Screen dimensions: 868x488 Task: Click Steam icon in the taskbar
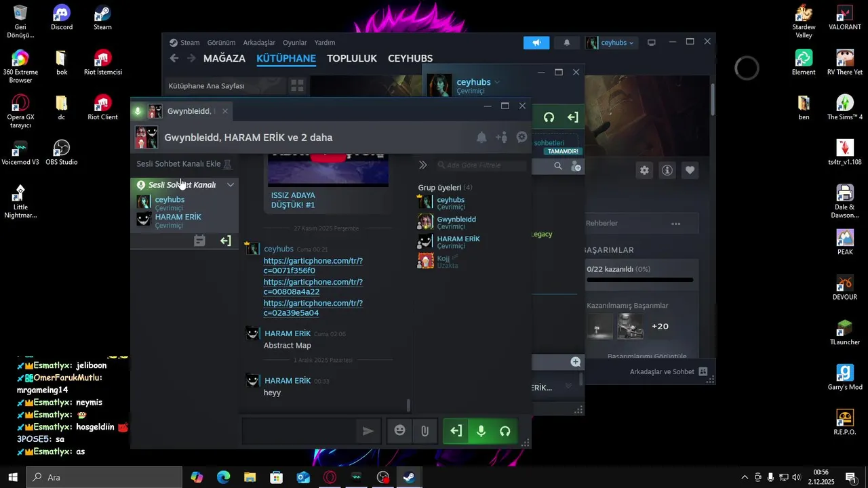(x=409, y=477)
